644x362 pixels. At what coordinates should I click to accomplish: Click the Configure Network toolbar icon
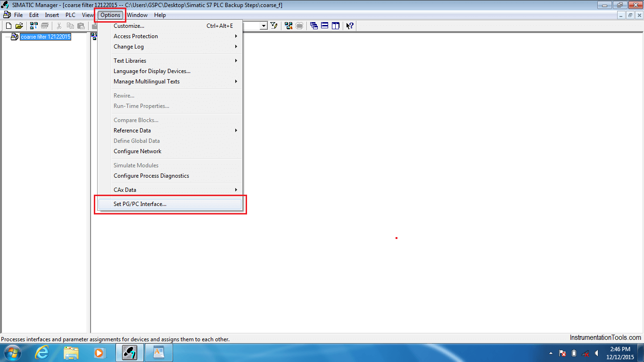[x=289, y=26]
